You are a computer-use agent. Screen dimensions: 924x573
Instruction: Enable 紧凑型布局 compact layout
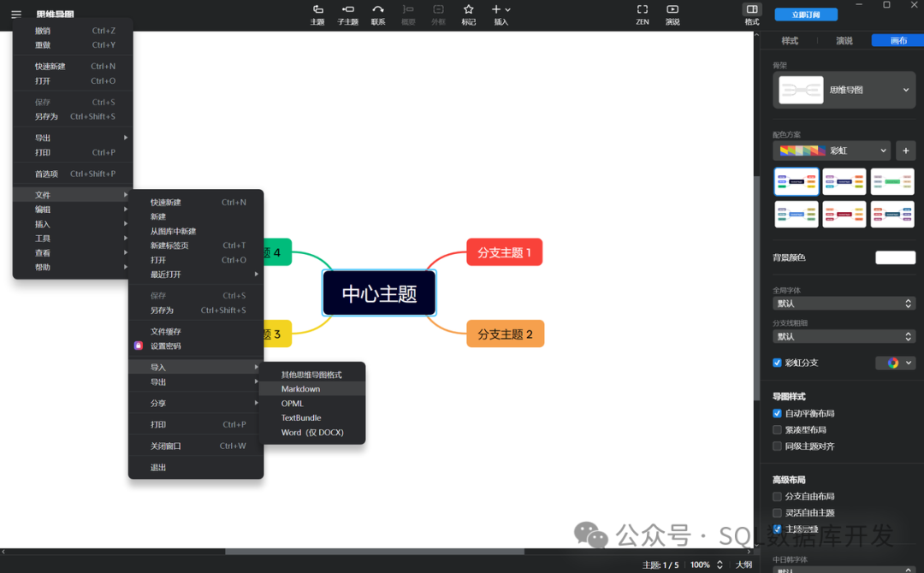tap(777, 429)
